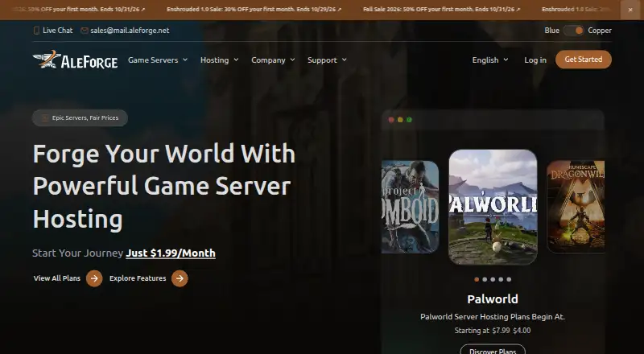Image resolution: width=644 pixels, height=354 pixels.
Task: Select the RuneScape Dragonwilds game card
Action: click(x=576, y=207)
